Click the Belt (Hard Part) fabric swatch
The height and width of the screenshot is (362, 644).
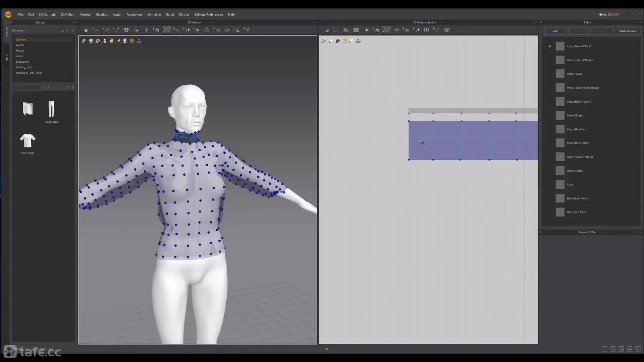(560, 212)
